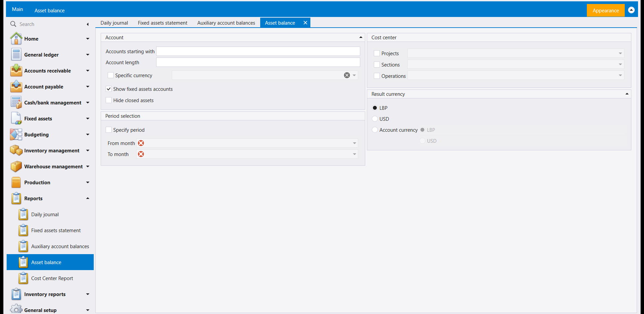Click the Fixed assets document icon
The width and height of the screenshot is (644, 314).
(x=16, y=118)
